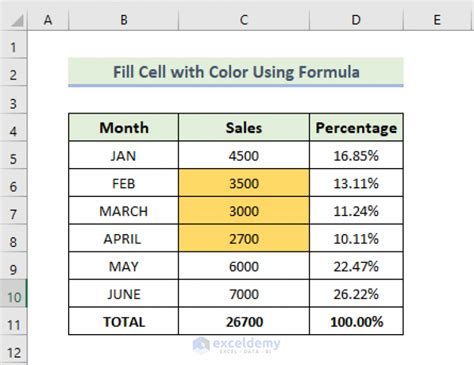The width and height of the screenshot is (474, 365).
Task: Select the Percentage header cell
Action: (x=356, y=127)
